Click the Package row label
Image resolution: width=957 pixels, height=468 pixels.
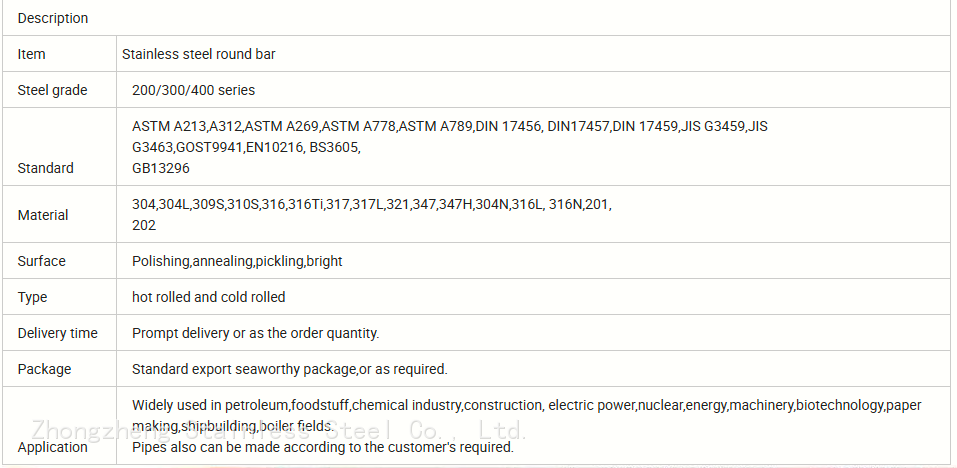click(45, 369)
